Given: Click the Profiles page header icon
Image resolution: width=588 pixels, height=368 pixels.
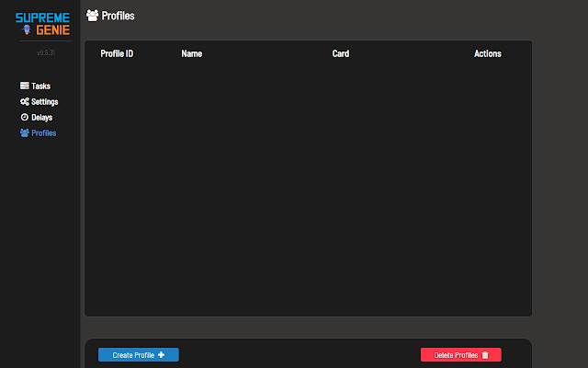Looking at the screenshot, I should [x=92, y=16].
